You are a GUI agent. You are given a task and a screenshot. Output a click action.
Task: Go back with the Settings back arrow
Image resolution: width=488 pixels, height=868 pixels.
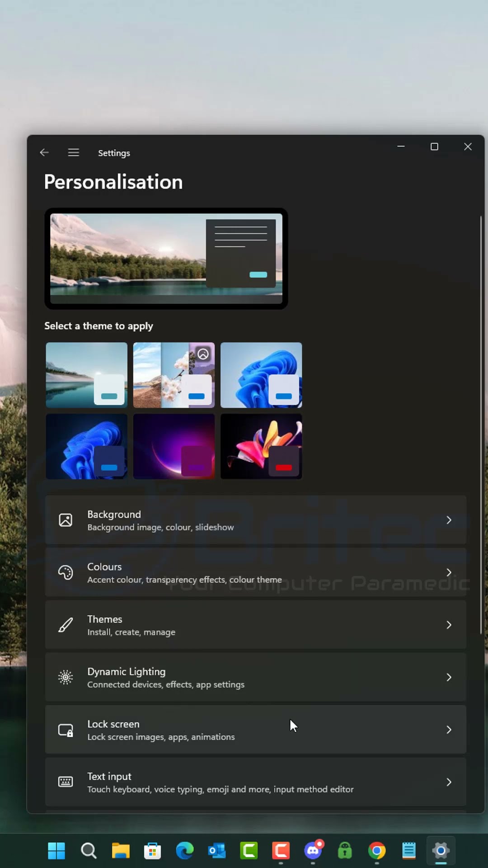coord(44,153)
